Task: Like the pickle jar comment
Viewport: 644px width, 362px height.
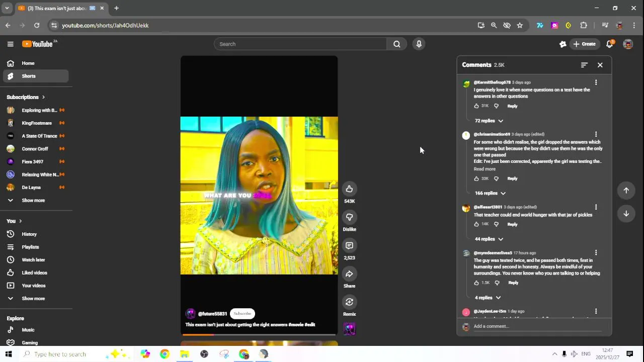Action: click(x=476, y=224)
